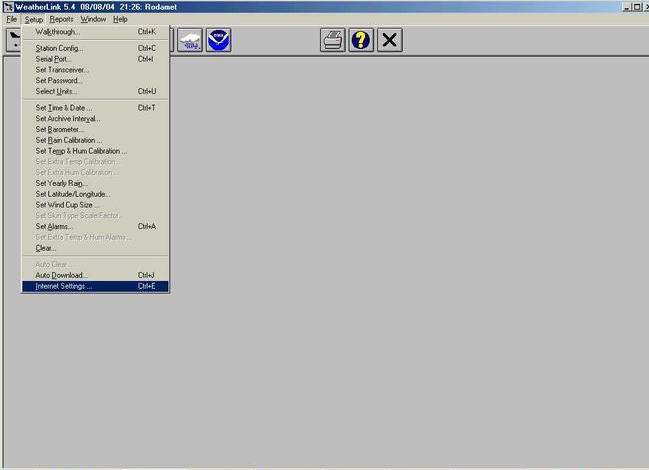Click the partially hidden leftmost toolbar icon
The height and width of the screenshot is (470, 649).
pos(14,40)
